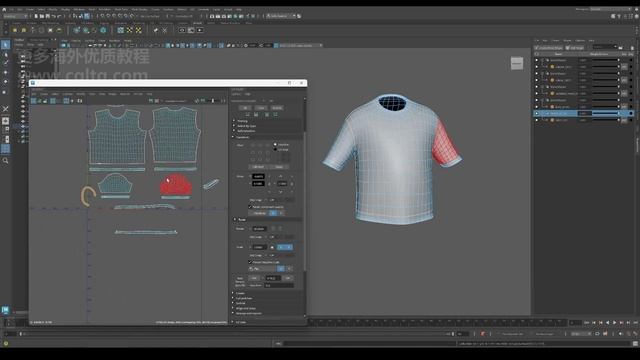The image size is (640, 360).
Task: Click the Maya logo icon at the lower left
Action: click(5, 310)
